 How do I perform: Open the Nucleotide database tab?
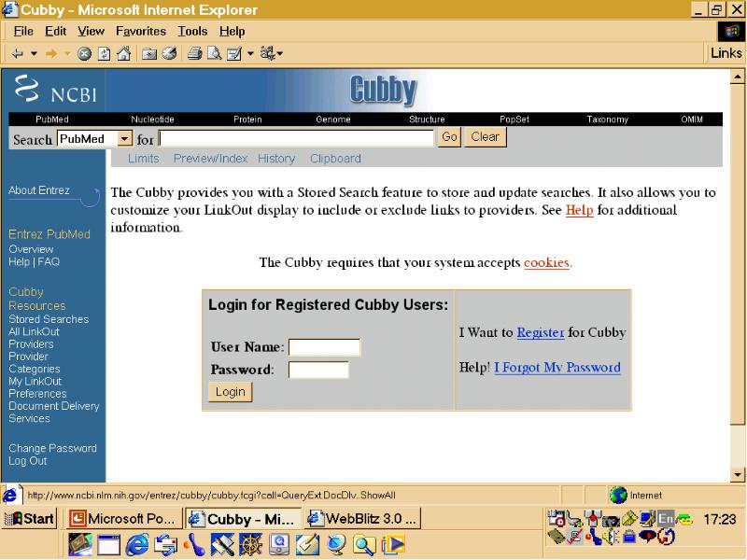pyautogui.click(x=152, y=119)
